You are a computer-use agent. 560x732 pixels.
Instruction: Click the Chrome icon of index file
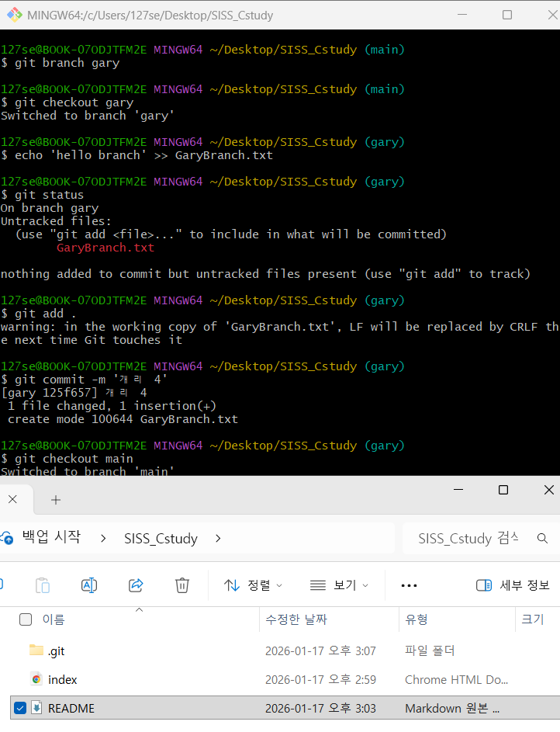tap(36, 679)
